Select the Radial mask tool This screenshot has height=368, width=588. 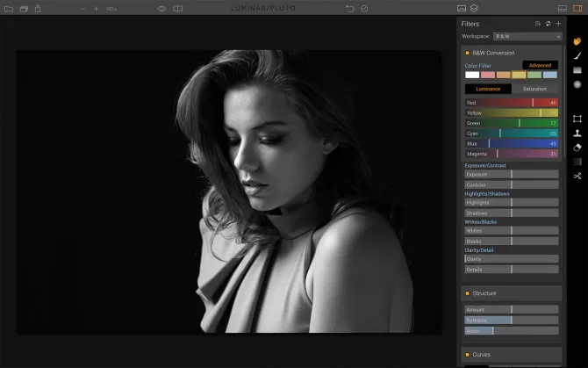pyautogui.click(x=577, y=84)
